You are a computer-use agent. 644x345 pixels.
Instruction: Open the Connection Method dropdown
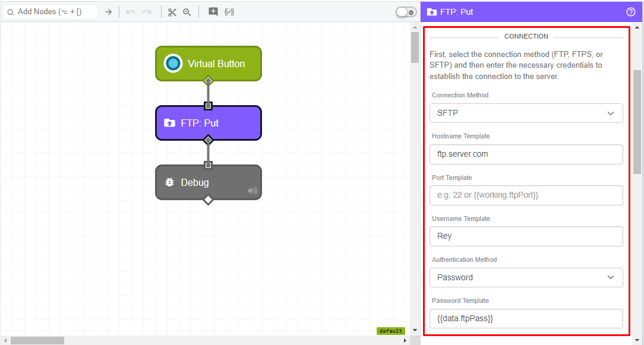(526, 113)
